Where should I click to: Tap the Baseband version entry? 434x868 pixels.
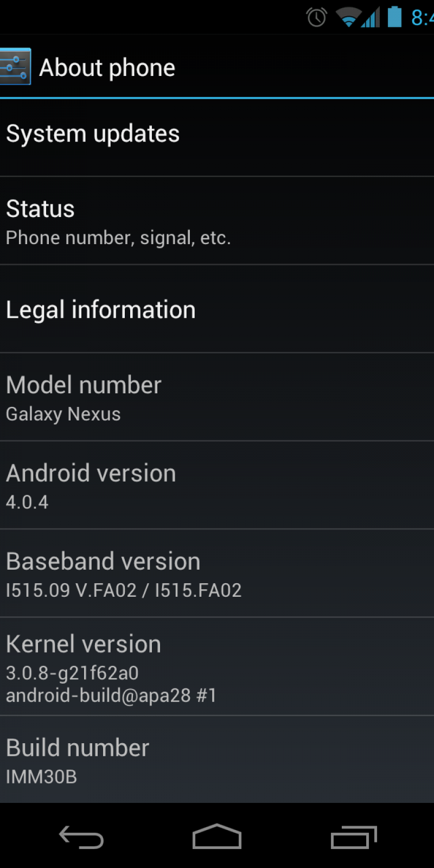(217, 573)
